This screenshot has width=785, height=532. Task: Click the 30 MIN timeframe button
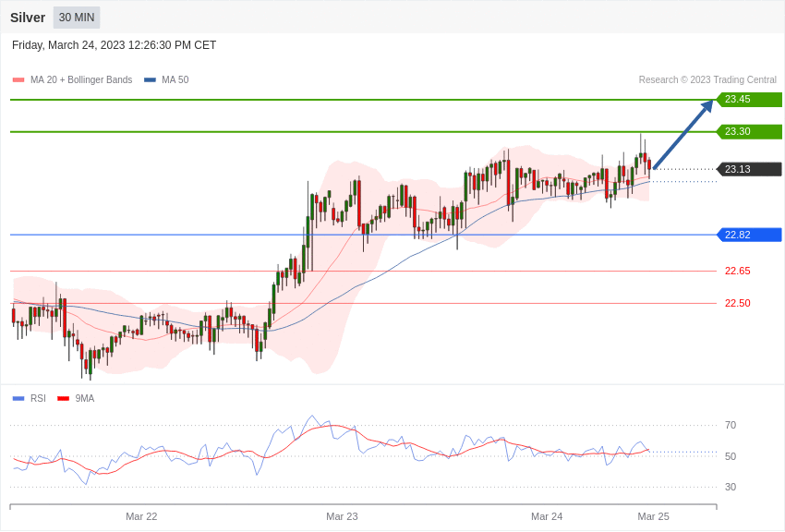click(x=77, y=18)
